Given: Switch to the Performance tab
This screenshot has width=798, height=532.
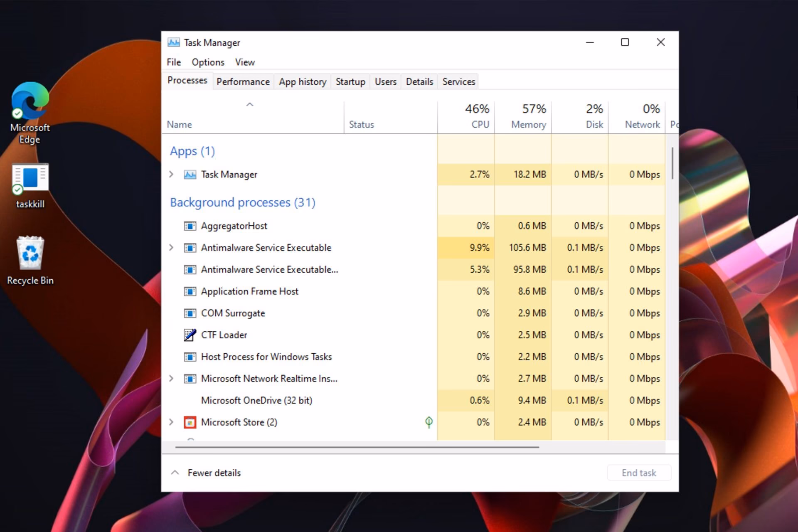Looking at the screenshot, I should [x=243, y=82].
